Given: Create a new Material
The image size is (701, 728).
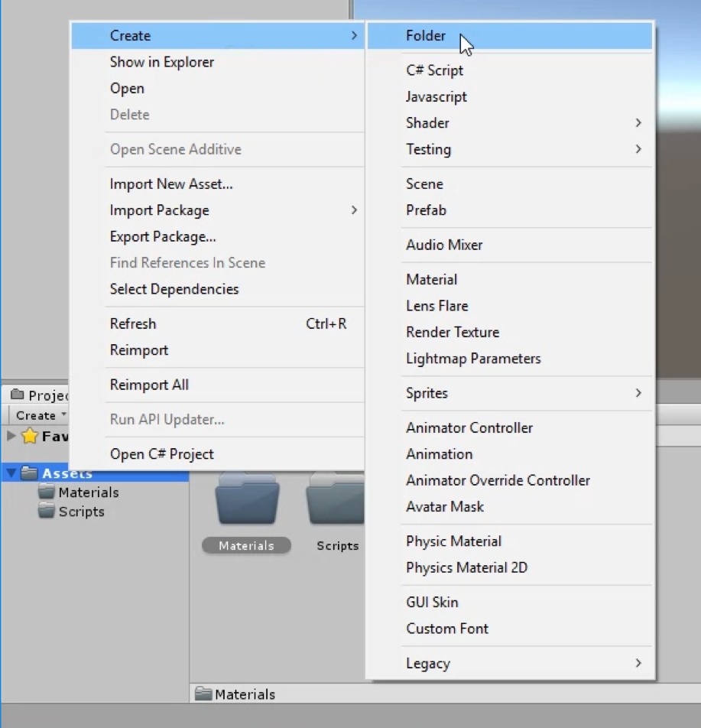Looking at the screenshot, I should point(509,280).
